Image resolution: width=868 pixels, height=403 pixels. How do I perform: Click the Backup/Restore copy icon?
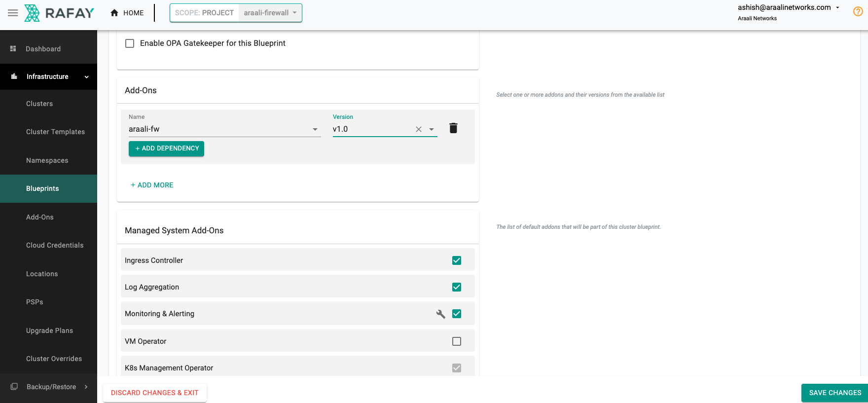coord(14,387)
